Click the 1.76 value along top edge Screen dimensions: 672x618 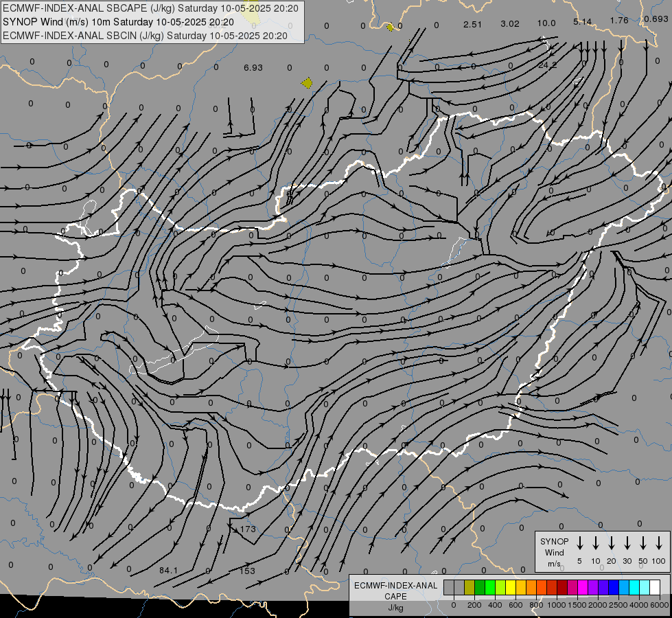pos(619,20)
